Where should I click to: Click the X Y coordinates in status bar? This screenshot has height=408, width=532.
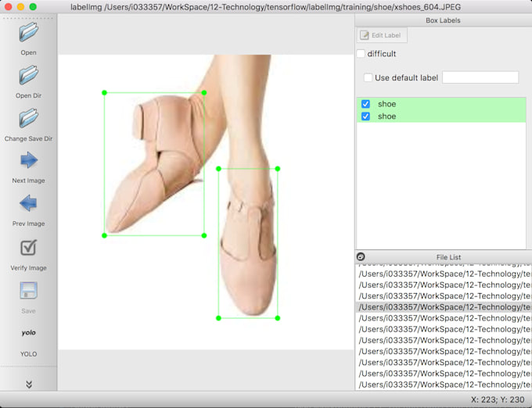click(x=498, y=400)
